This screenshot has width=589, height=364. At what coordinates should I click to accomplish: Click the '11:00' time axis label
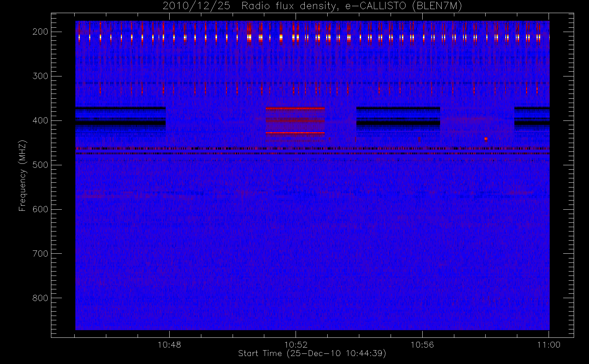549,345
